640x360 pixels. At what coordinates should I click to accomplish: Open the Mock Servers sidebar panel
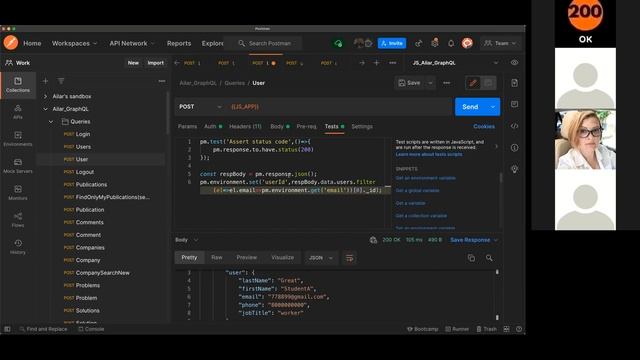18,166
